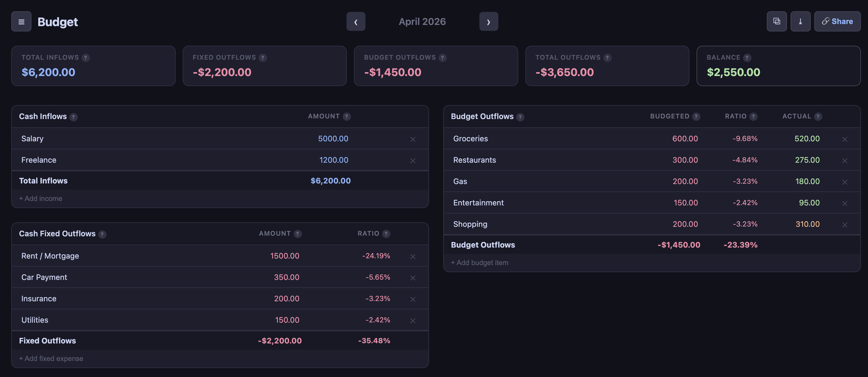Click Add fixed expense link

(x=51, y=358)
